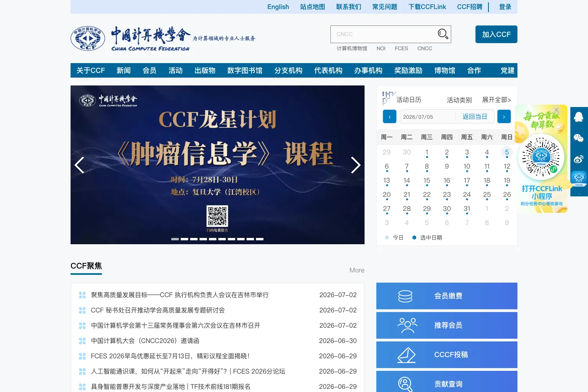Open the 中国计算机大会（CNCC2026）邀请函 article
Screen dimensions: 588x392
tap(145, 341)
